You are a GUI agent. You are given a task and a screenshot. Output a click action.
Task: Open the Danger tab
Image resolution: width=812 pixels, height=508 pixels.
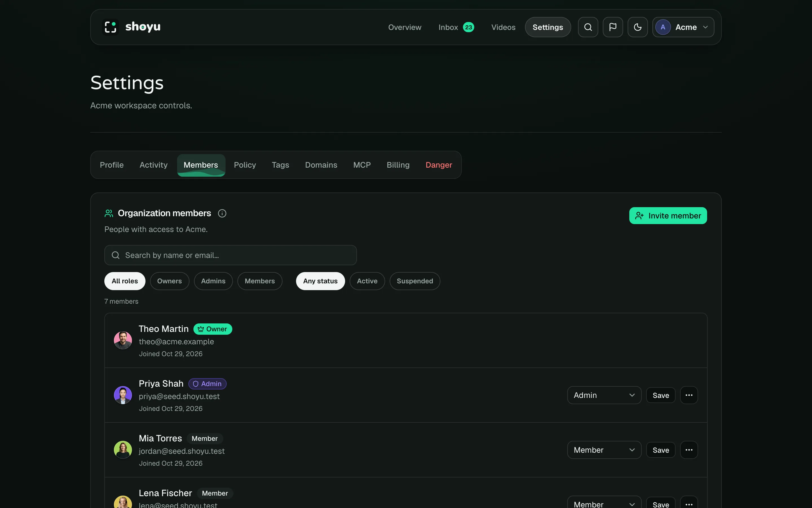[x=439, y=165]
